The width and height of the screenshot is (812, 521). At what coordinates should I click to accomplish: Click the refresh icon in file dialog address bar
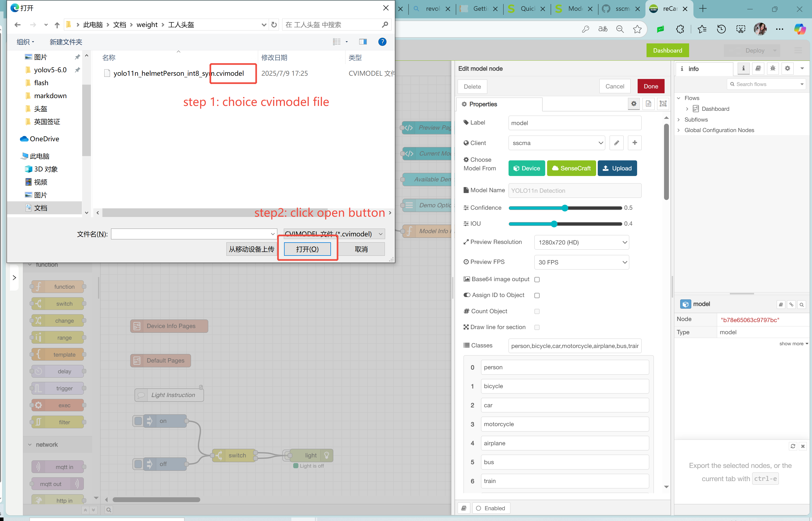point(274,25)
